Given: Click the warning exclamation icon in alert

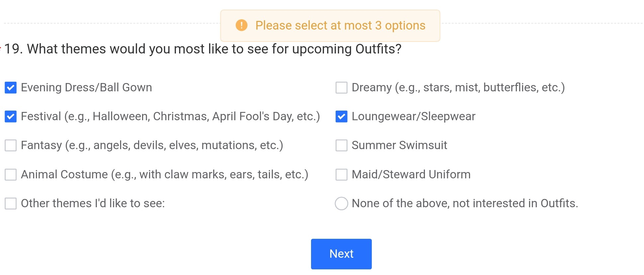Looking at the screenshot, I should 241,25.
